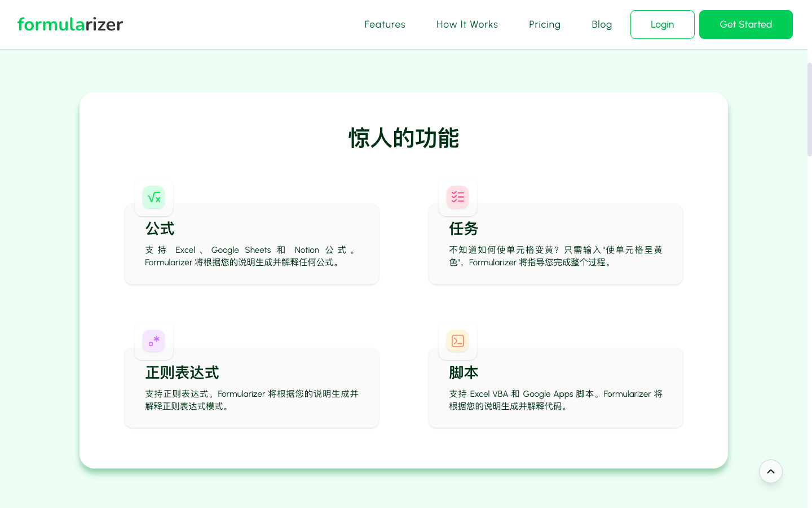Image resolution: width=812 pixels, height=508 pixels.
Task: Click the Login button
Action: tap(662, 24)
